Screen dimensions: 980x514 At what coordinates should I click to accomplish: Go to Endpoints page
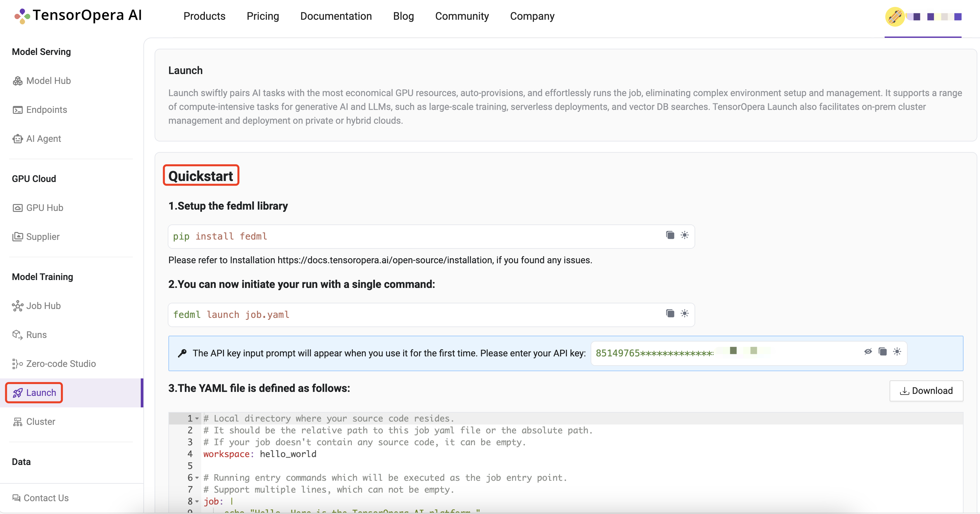coord(46,110)
